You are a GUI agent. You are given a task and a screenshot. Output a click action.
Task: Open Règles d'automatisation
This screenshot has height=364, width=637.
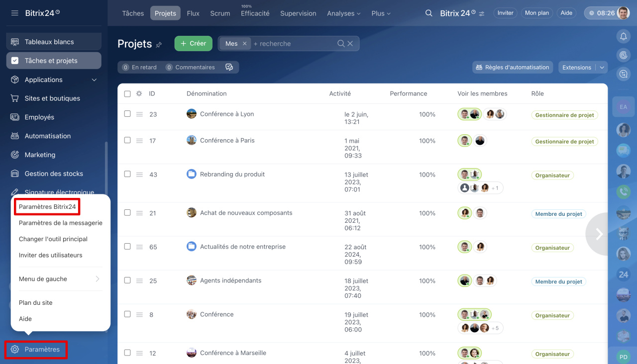(513, 67)
